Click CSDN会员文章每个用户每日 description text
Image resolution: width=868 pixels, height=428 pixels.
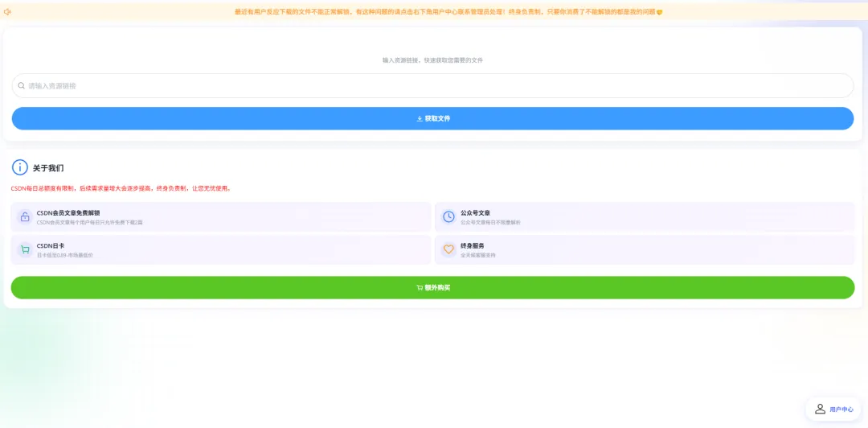click(x=90, y=222)
